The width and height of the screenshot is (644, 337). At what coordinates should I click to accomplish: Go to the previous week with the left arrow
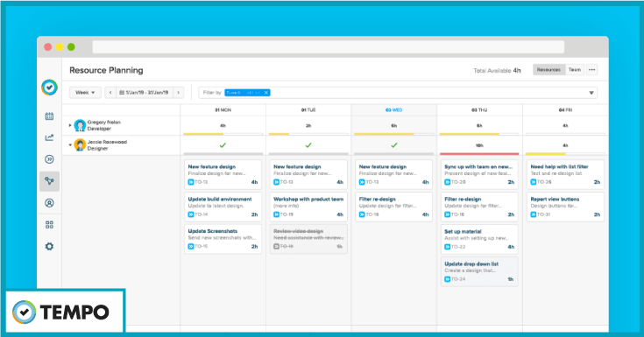coord(110,93)
